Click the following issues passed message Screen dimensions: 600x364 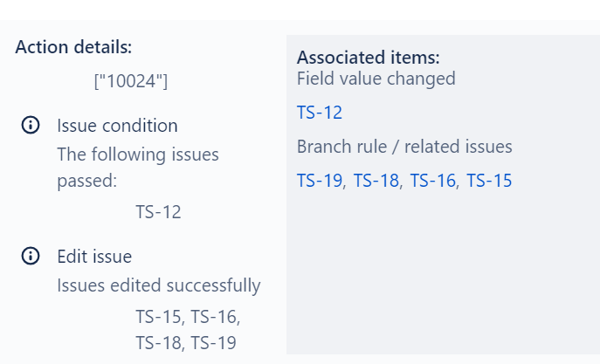[x=138, y=168]
